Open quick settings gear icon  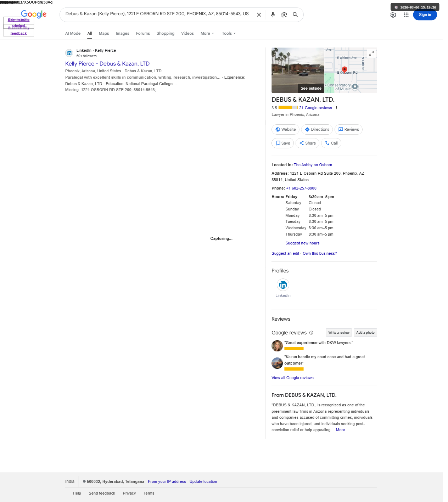393,15
